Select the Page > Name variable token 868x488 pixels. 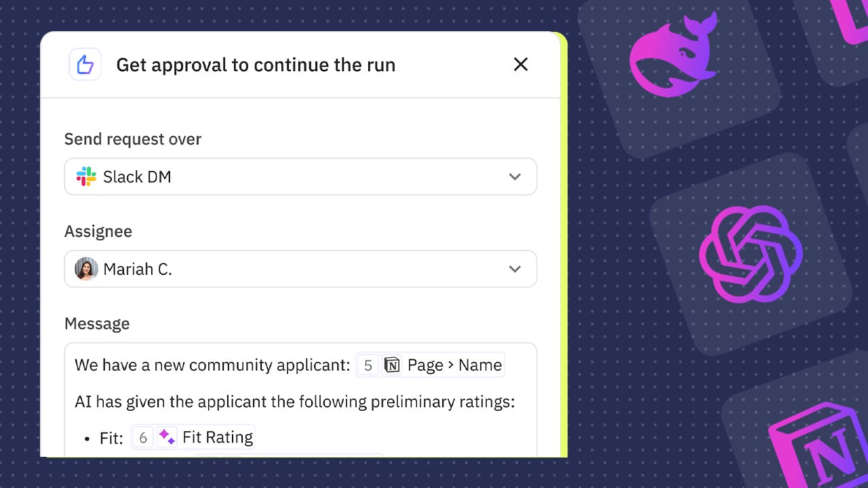[454, 365]
